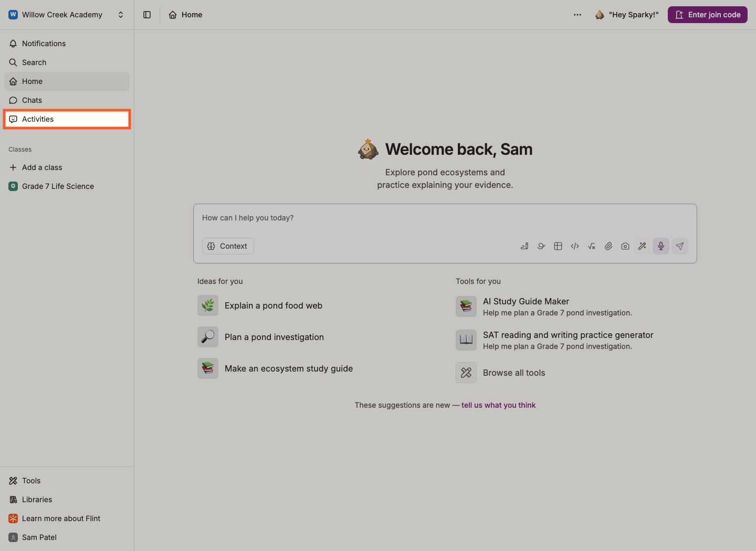
Task: Click Add a class
Action: point(67,167)
